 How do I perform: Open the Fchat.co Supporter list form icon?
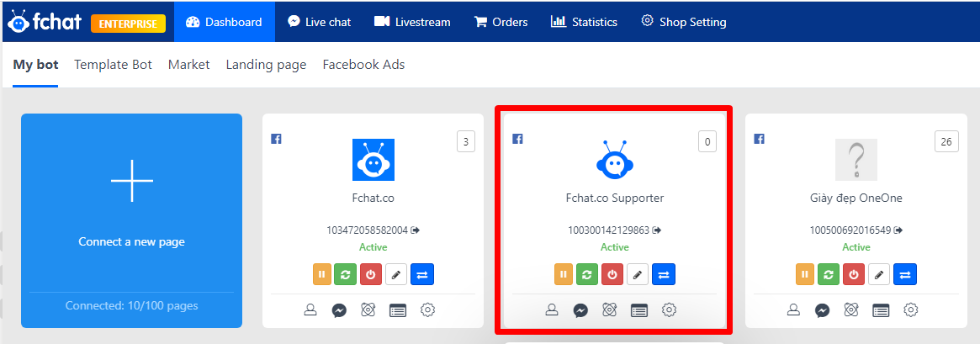click(x=639, y=310)
